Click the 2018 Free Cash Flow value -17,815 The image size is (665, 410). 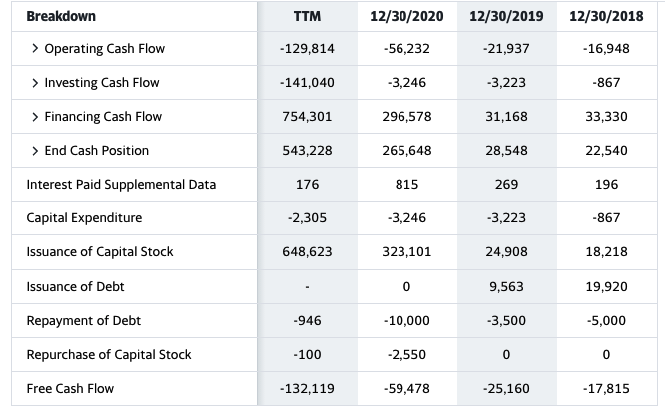606,388
